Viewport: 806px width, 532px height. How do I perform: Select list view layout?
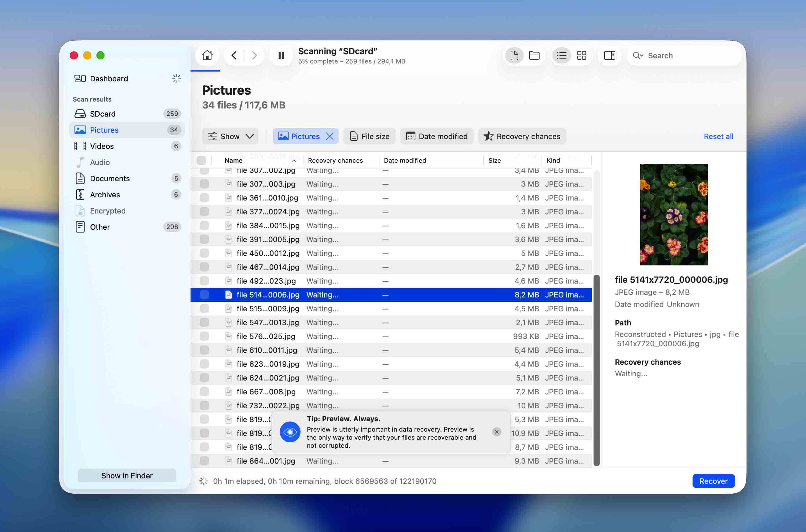pyautogui.click(x=561, y=55)
